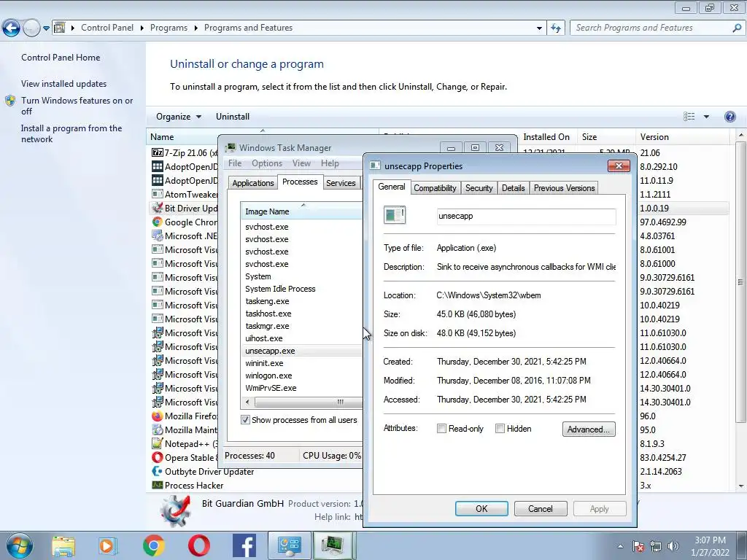Click the change view icon in toolbar
Viewport: 747px width, 560px height.
pos(689,117)
